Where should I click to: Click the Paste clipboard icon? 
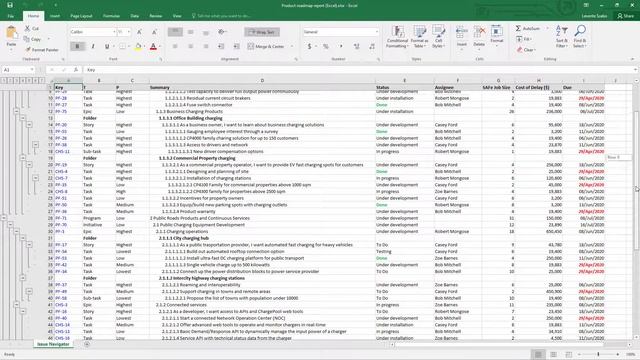[11, 33]
